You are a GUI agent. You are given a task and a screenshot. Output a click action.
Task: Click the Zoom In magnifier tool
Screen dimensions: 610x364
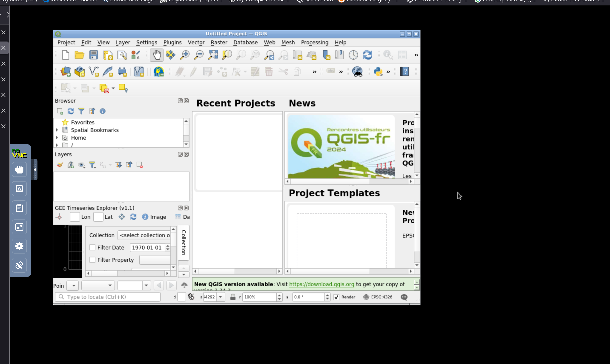pos(185,55)
